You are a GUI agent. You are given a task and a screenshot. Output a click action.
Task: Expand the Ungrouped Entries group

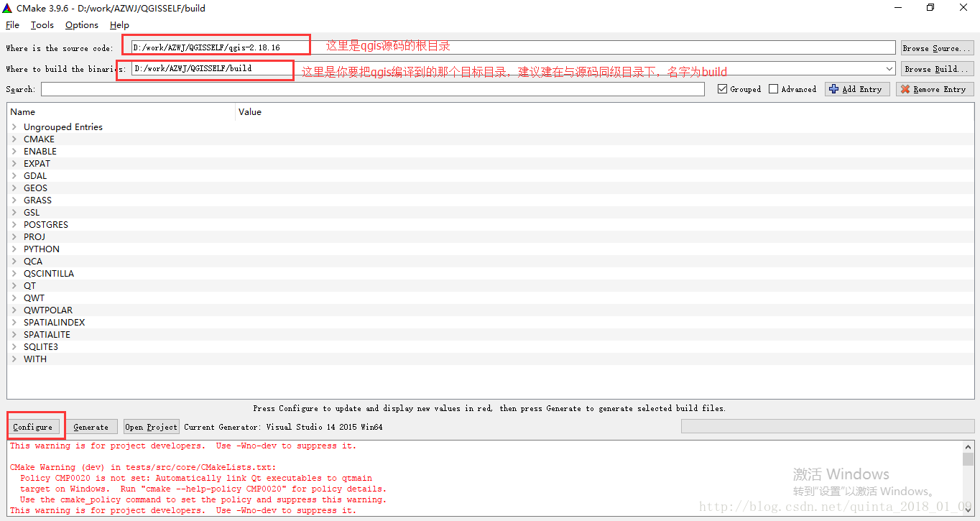pyautogui.click(x=14, y=127)
